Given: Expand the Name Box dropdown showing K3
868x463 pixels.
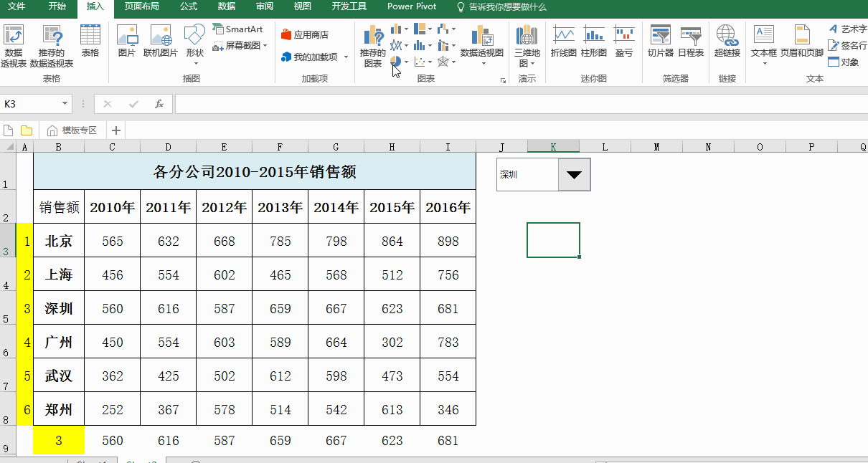Looking at the screenshot, I should 65,104.
